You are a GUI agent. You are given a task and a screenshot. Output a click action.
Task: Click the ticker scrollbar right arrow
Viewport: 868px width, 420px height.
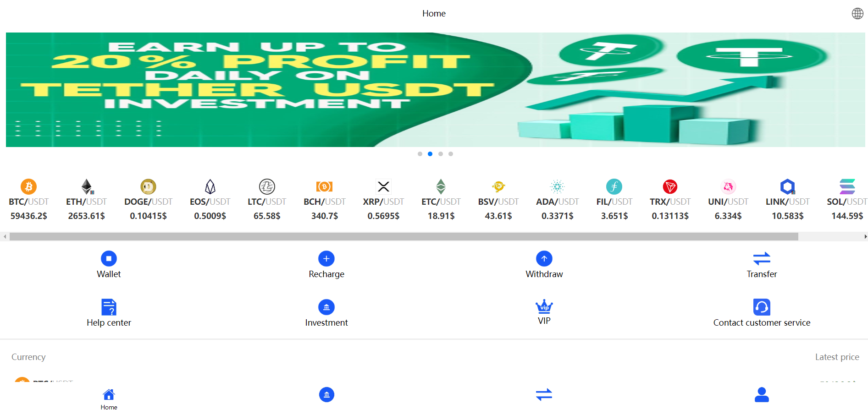click(865, 236)
